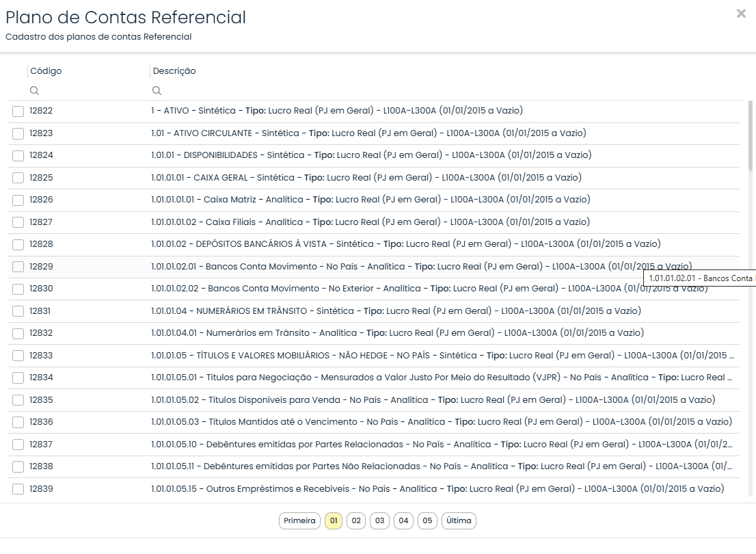Click the search icon under Descrição
The image size is (756, 554).
point(157,91)
